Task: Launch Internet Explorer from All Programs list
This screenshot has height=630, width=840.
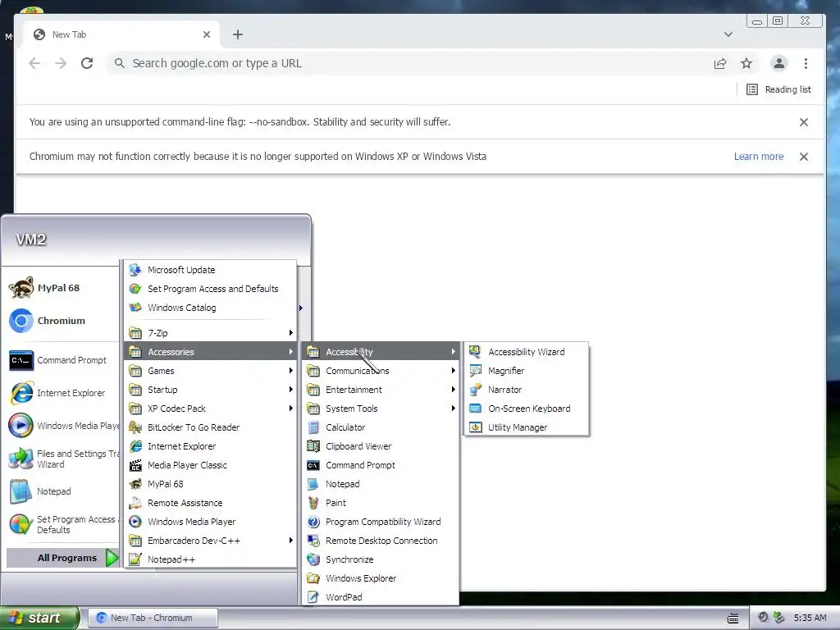Action: point(211,446)
